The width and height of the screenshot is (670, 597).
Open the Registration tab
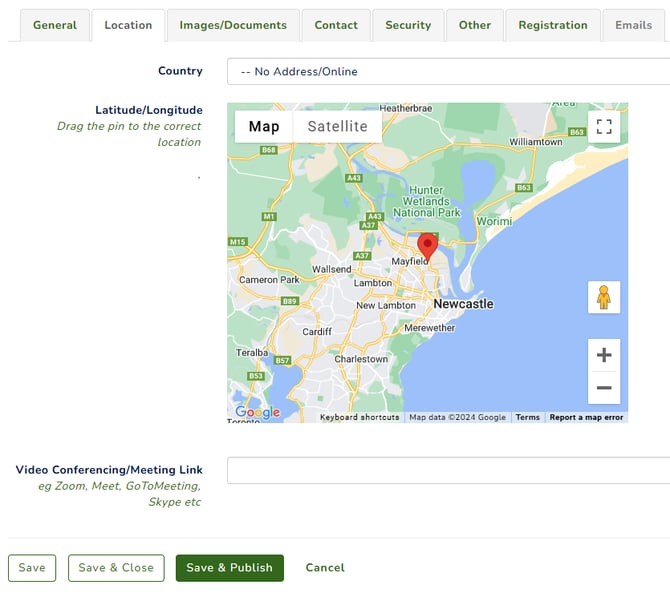point(553,25)
